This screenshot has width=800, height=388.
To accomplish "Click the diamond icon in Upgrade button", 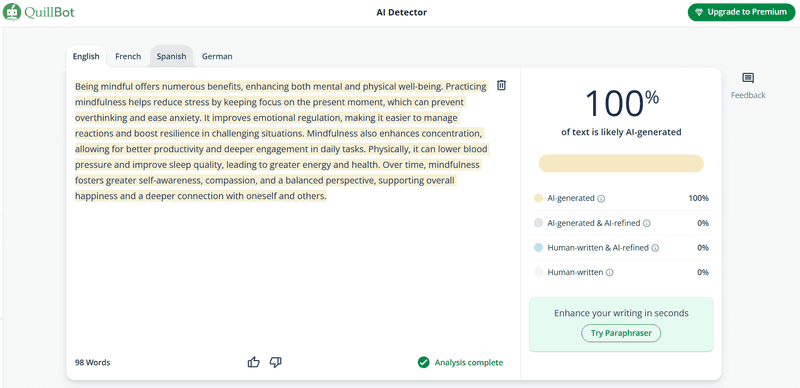I will click(x=699, y=12).
